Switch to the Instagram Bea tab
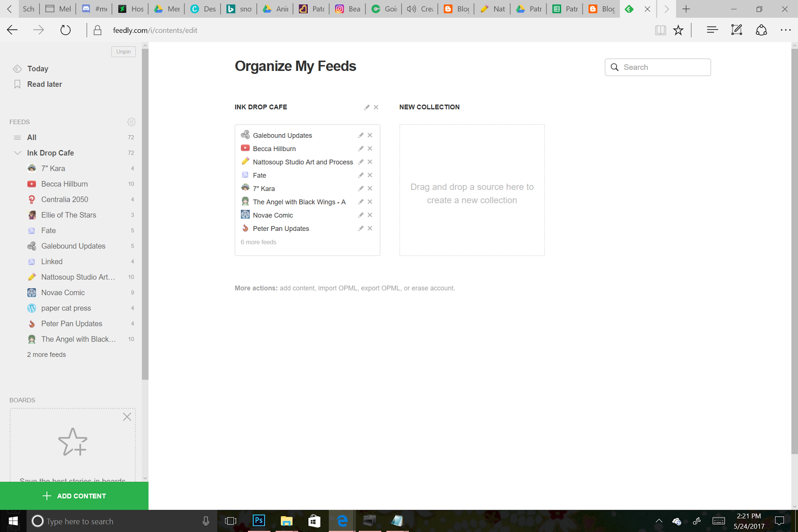Screen dimensions: 798x532 click(x=348, y=9)
